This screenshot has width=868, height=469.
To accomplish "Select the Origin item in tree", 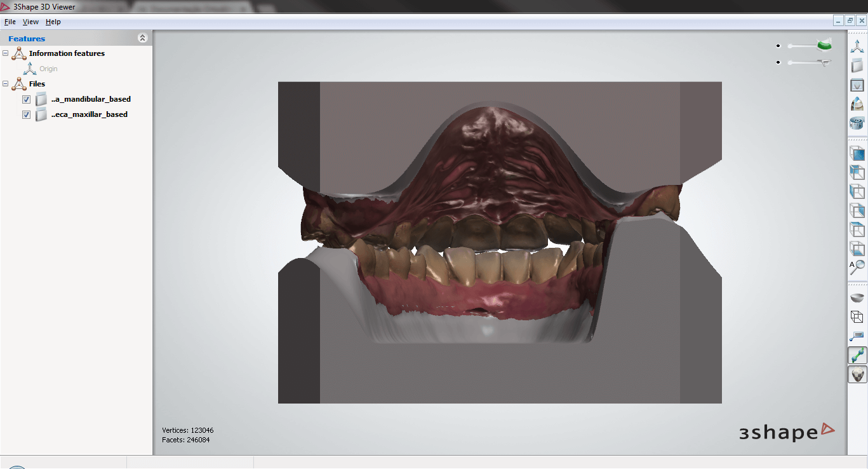I will pyautogui.click(x=48, y=69).
